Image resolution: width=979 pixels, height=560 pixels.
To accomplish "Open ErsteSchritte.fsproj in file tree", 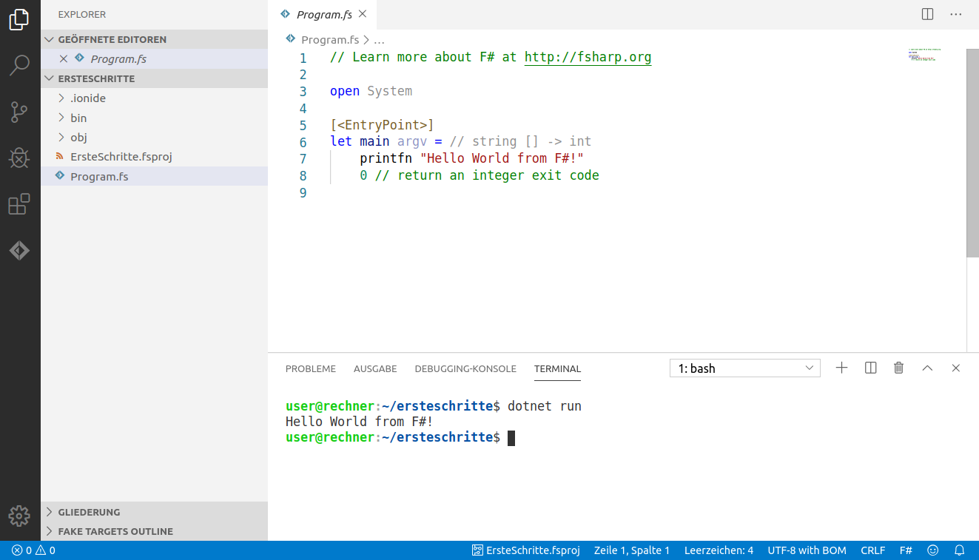I will click(x=154, y=157).
